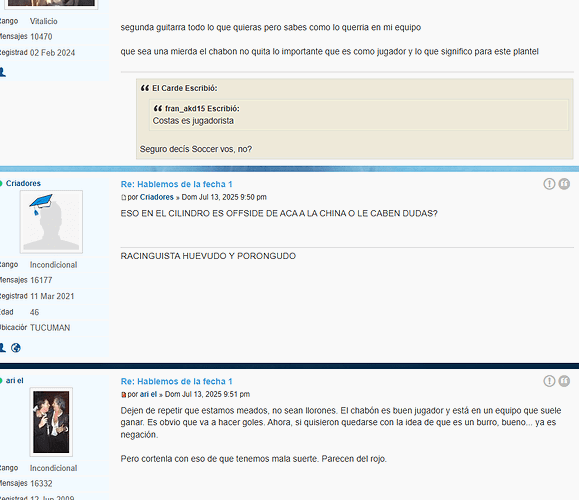Image resolution: width=579 pixels, height=500 pixels.
Task: Visit Criadores' website via globe icon
Action: click(x=16, y=347)
